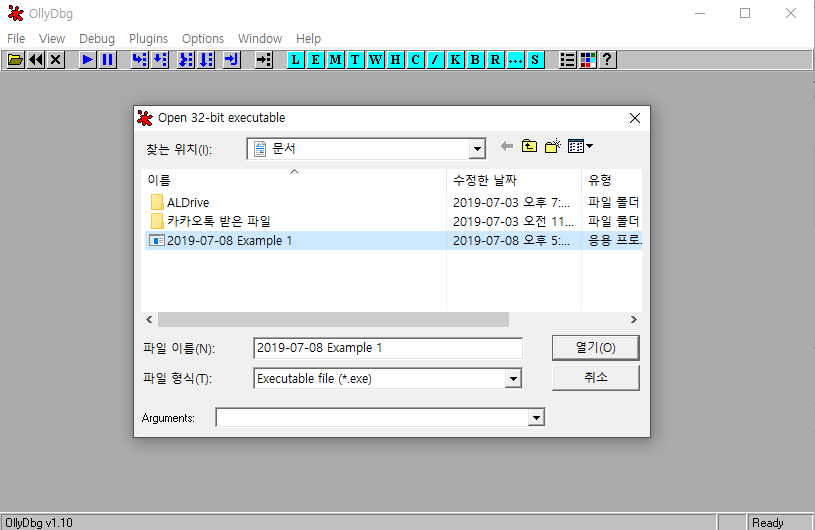Show Executable modules with E button
Screen dimensions: 815x530
316,60
